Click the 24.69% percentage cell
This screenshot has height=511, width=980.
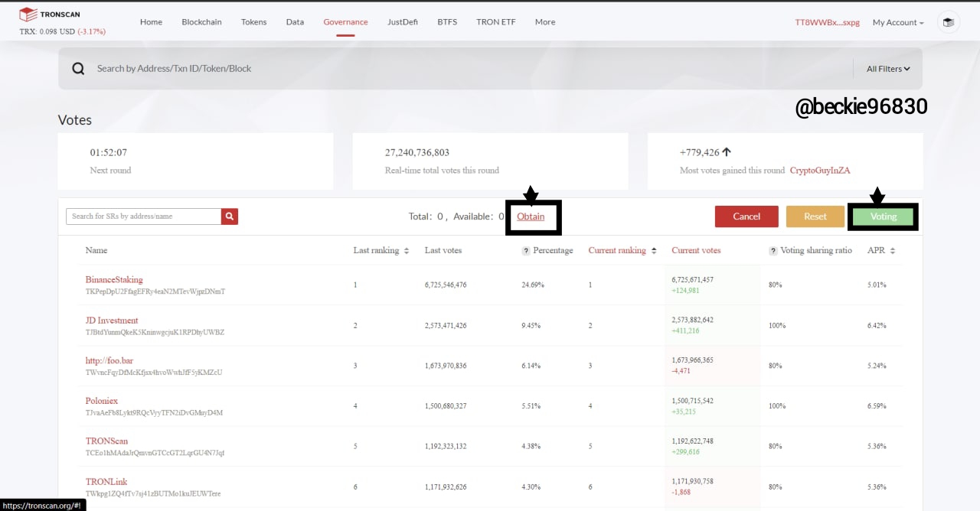pyautogui.click(x=533, y=285)
